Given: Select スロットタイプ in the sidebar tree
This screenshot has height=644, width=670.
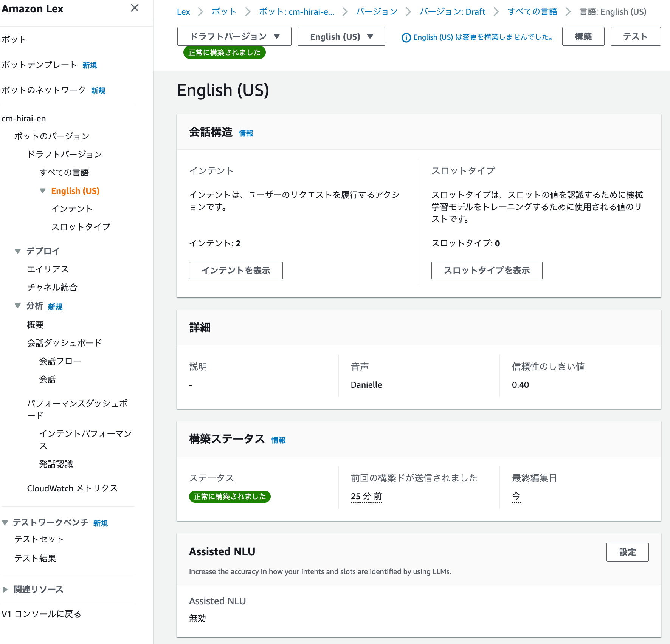Looking at the screenshot, I should click(x=81, y=227).
